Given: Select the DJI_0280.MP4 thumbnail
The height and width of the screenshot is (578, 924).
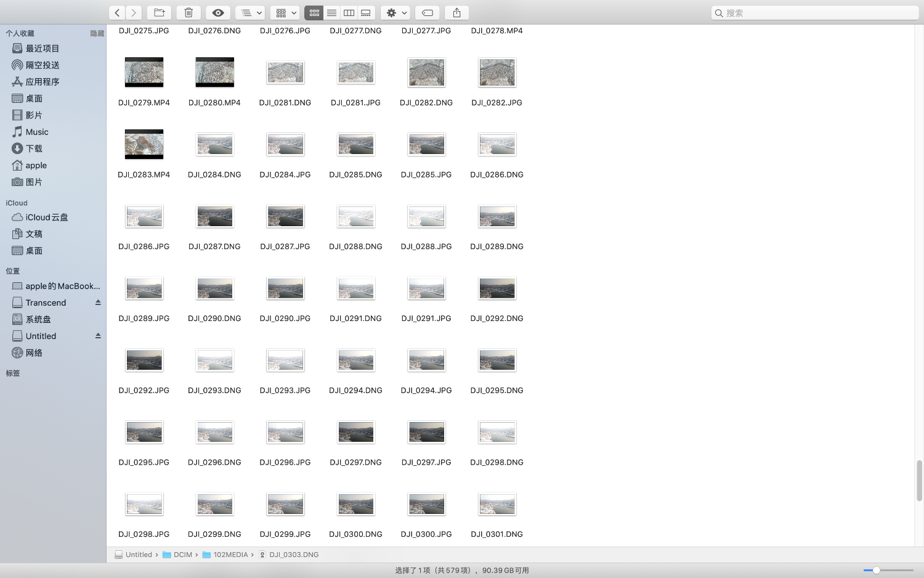Looking at the screenshot, I should [x=214, y=72].
